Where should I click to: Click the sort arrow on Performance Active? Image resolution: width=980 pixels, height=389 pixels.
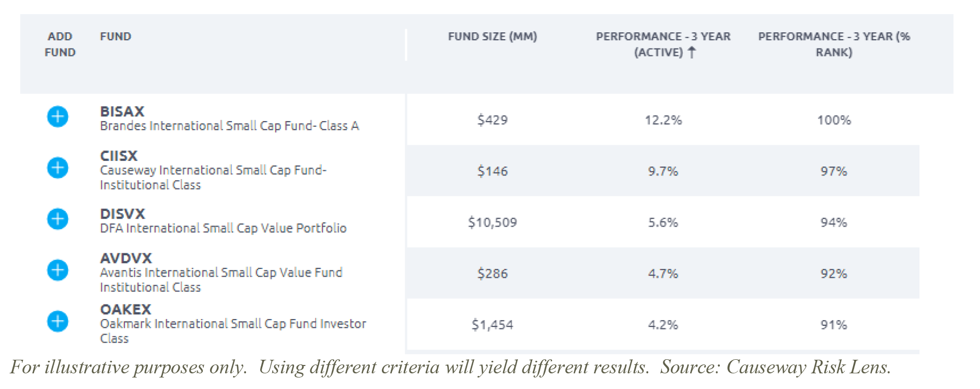click(692, 52)
